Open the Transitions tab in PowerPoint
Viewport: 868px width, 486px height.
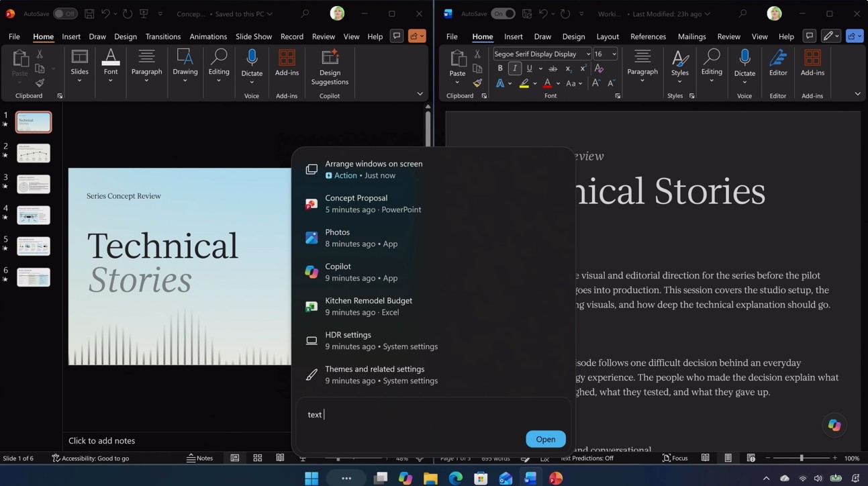[163, 36]
